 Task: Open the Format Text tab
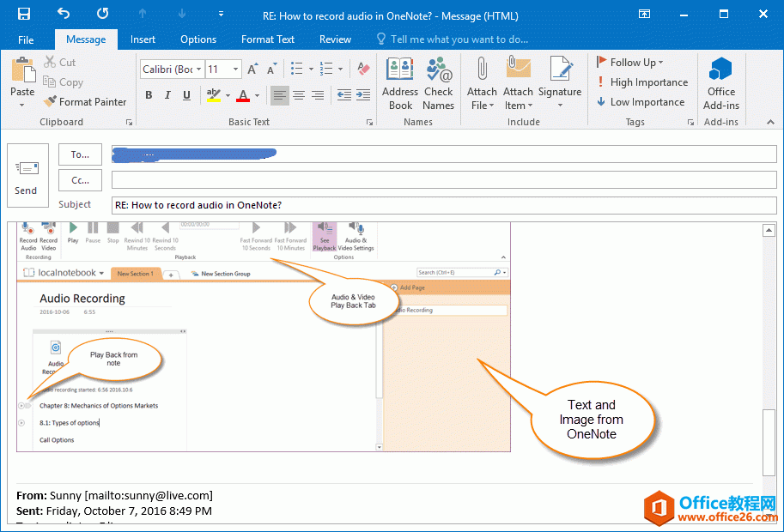[267, 39]
